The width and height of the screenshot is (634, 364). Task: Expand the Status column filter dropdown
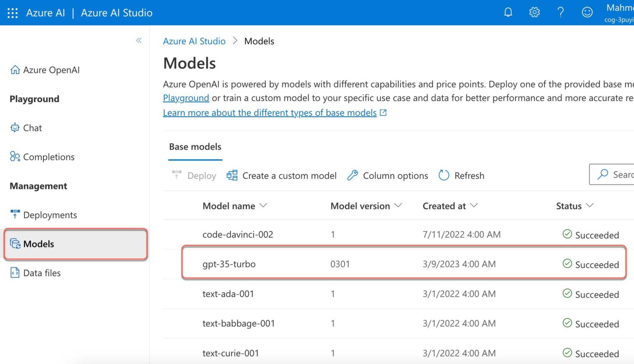(x=591, y=206)
